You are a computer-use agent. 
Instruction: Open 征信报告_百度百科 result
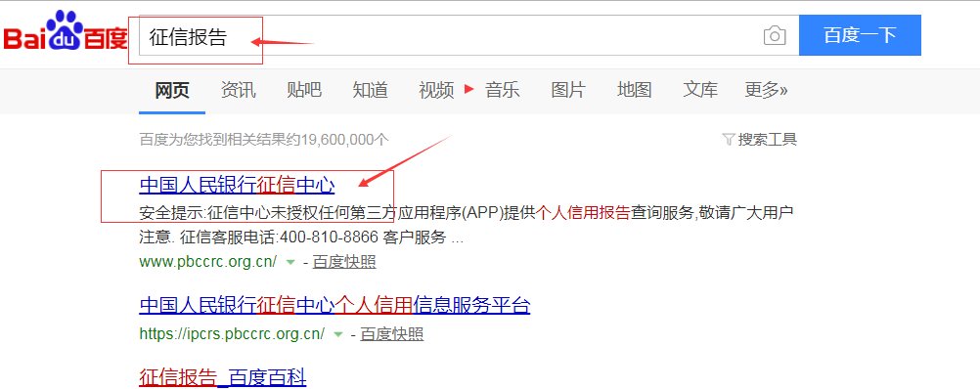pyautogui.click(x=223, y=377)
